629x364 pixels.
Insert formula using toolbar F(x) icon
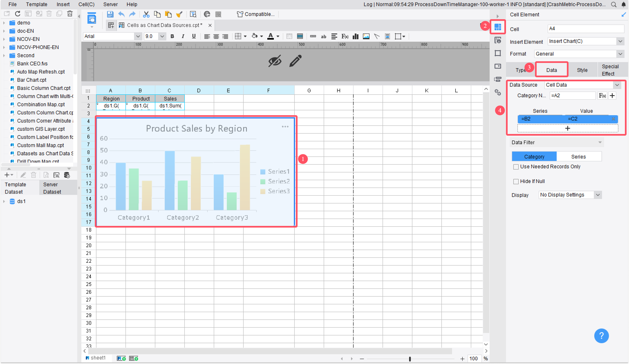tap(345, 36)
